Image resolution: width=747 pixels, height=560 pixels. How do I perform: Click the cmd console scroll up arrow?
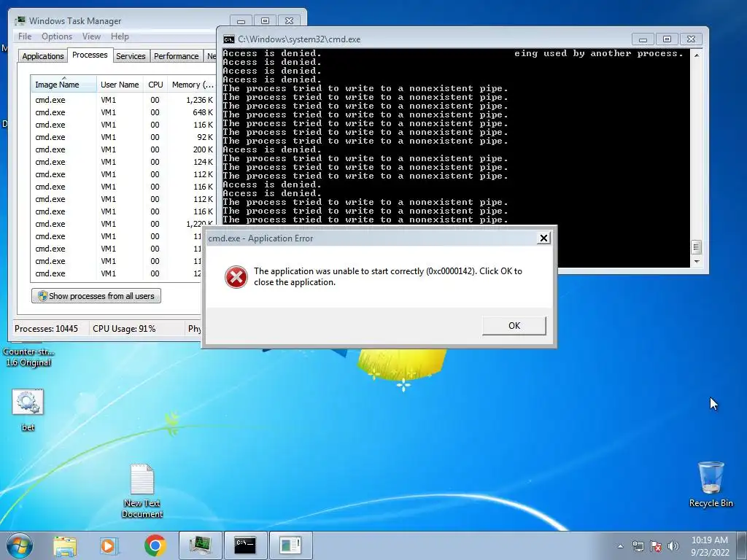697,55
